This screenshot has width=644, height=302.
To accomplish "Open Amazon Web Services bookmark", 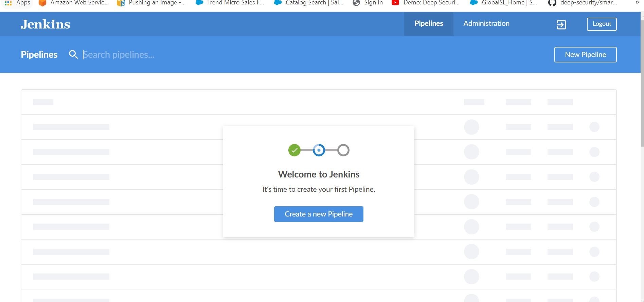I will pos(74,3).
